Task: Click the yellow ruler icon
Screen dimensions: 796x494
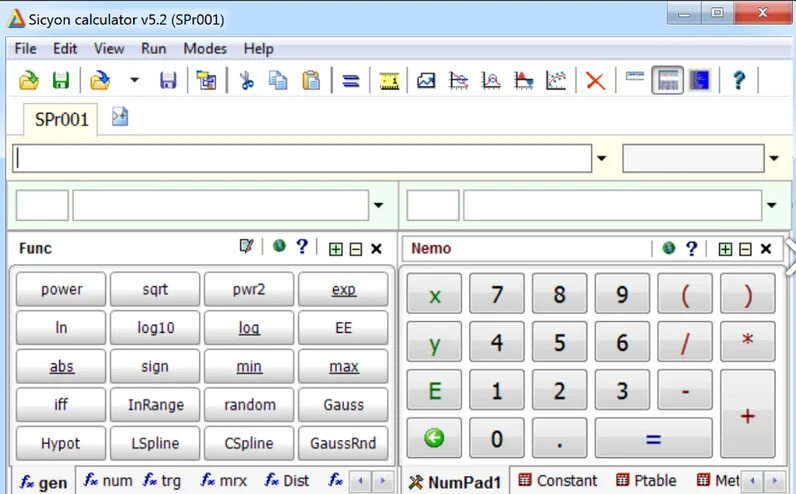Action: pyautogui.click(x=389, y=81)
